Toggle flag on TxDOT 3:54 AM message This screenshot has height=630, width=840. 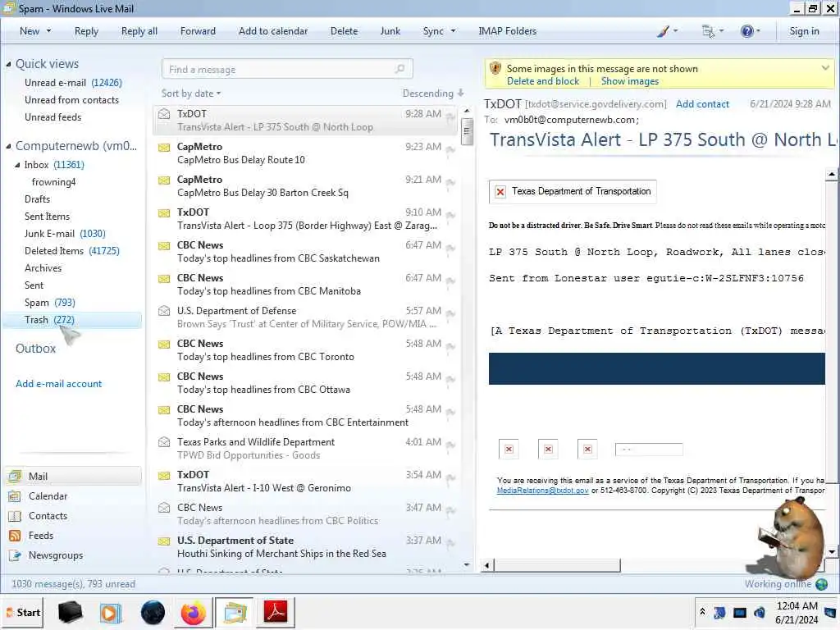(x=450, y=478)
